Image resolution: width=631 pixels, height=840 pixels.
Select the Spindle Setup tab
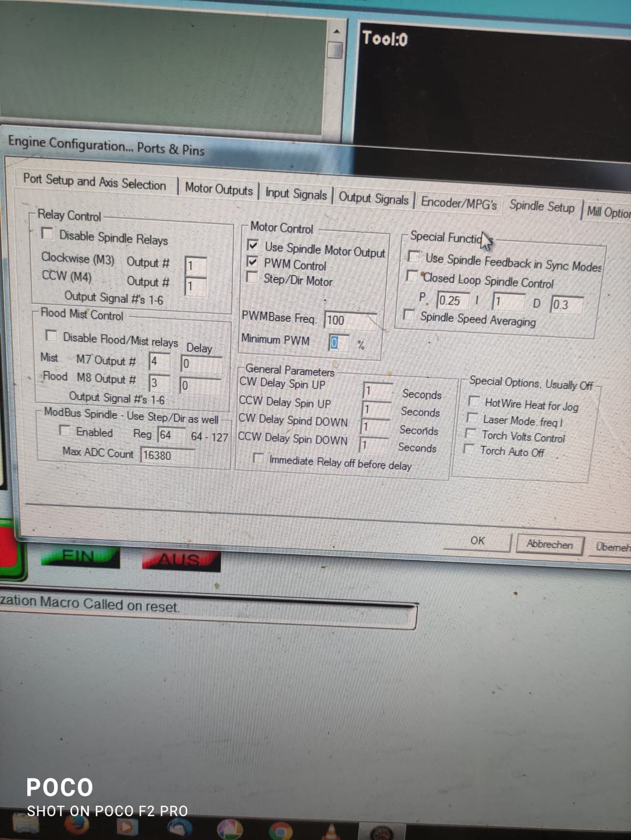(542, 206)
